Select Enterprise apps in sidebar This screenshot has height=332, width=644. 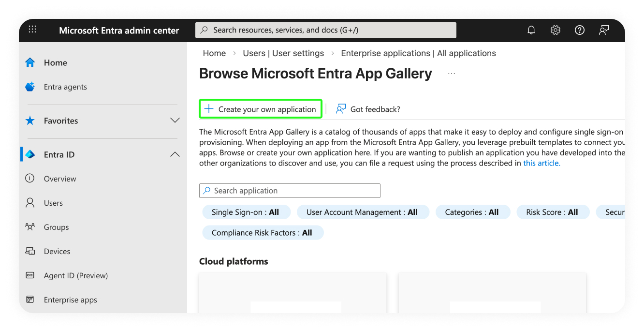tap(70, 300)
